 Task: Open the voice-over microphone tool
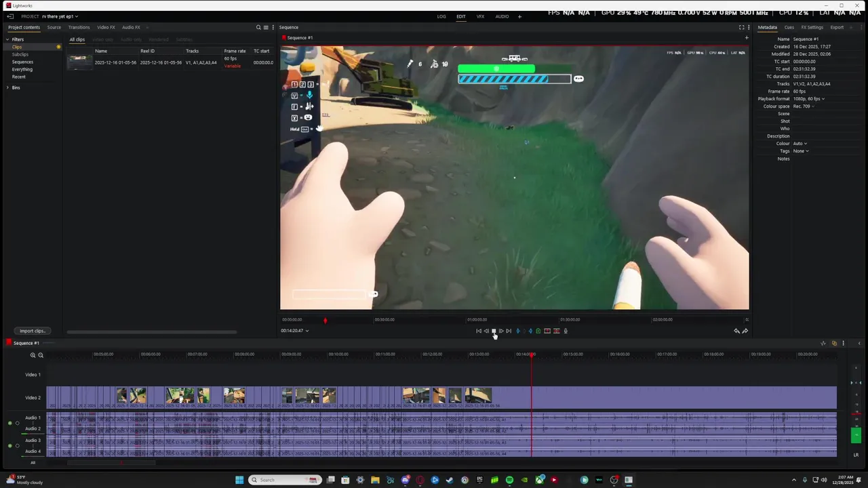(566, 331)
